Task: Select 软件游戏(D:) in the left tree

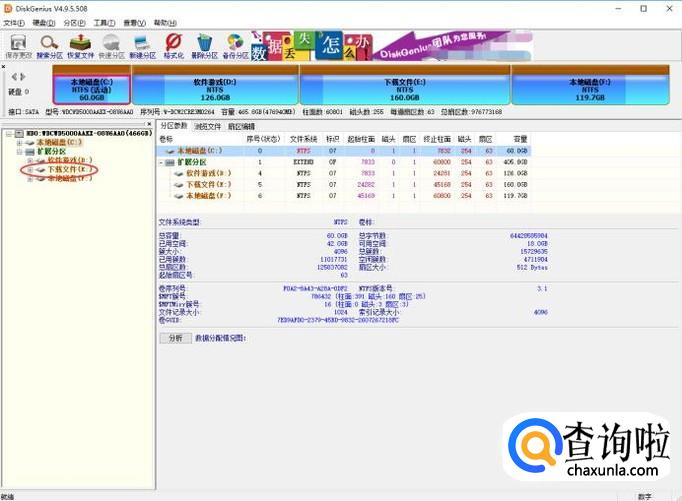Action: point(70,160)
